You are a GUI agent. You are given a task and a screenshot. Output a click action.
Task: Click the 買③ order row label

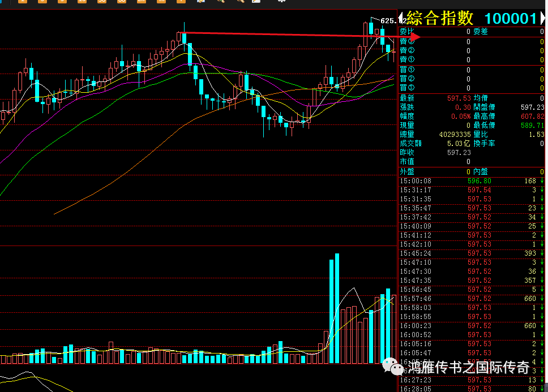407,88
